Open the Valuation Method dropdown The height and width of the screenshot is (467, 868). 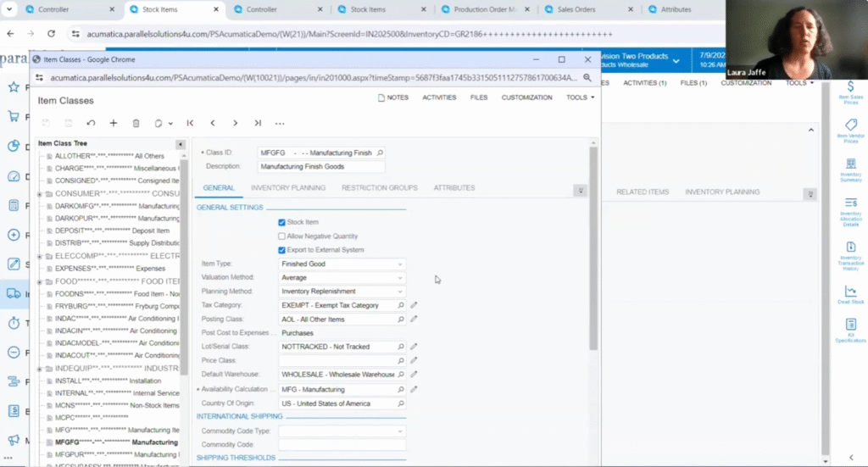tap(342, 278)
